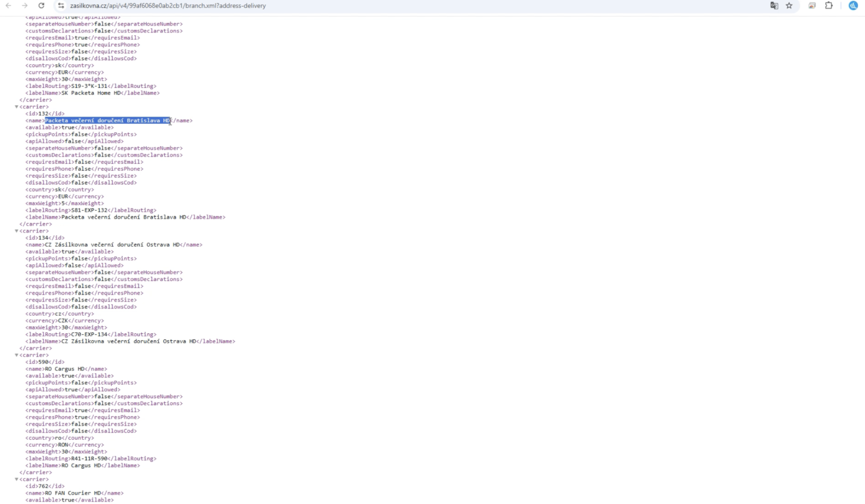Open the blue profile avatar
This screenshot has width=865, height=504.
pos(853,6)
